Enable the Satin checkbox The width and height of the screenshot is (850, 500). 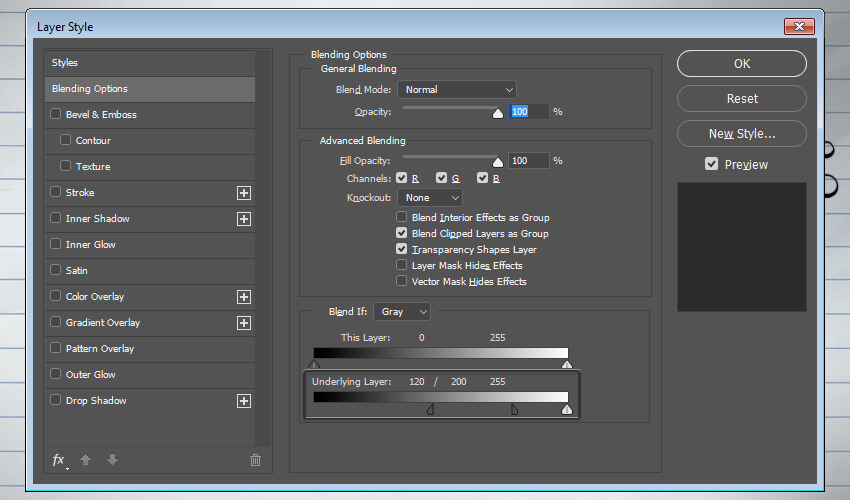click(x=55, y=270)
